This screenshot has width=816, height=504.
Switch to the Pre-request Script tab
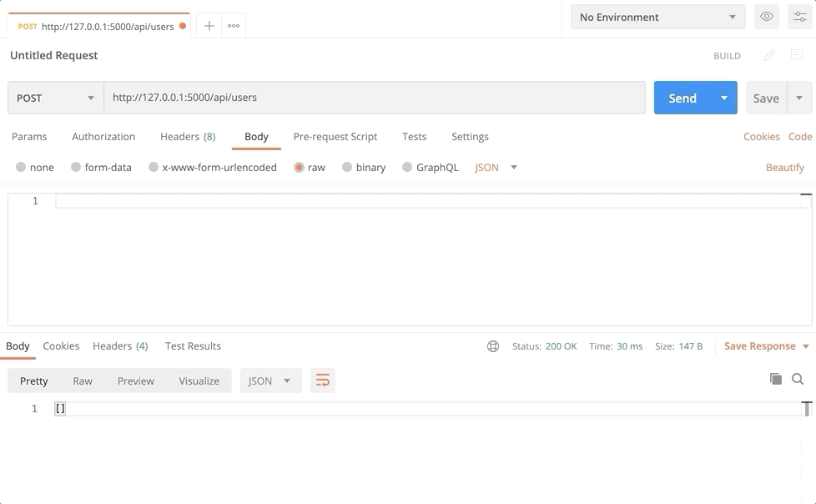click(335, 137)
